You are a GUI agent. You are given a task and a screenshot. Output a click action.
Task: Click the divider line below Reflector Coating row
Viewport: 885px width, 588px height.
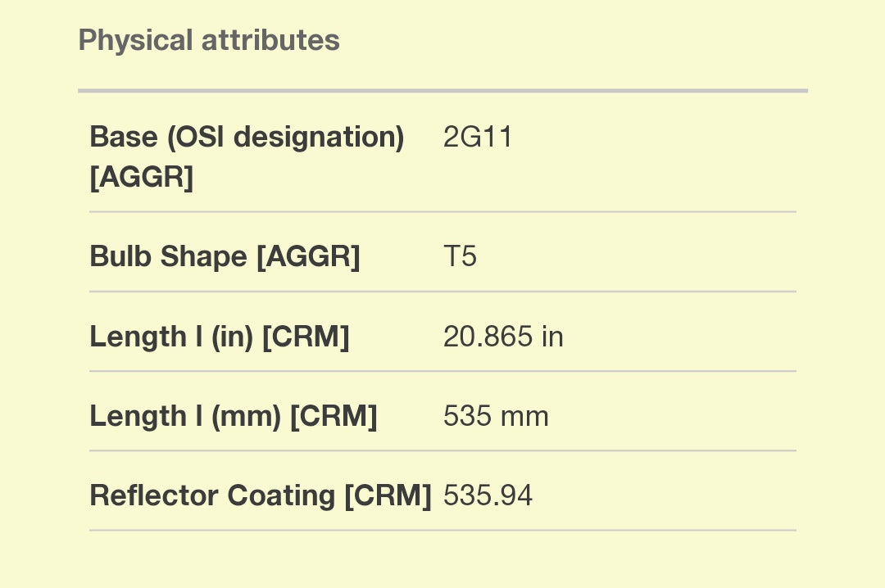pos(442,530)
